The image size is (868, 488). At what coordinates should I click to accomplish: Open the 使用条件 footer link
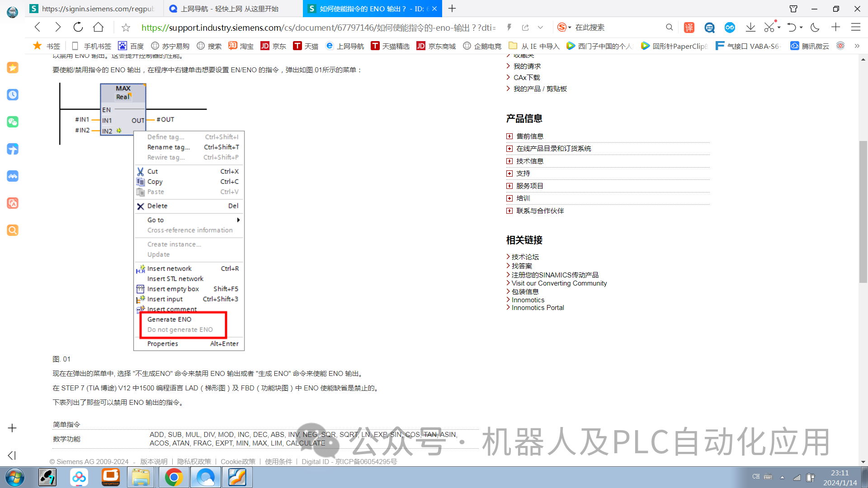point(278,462)
